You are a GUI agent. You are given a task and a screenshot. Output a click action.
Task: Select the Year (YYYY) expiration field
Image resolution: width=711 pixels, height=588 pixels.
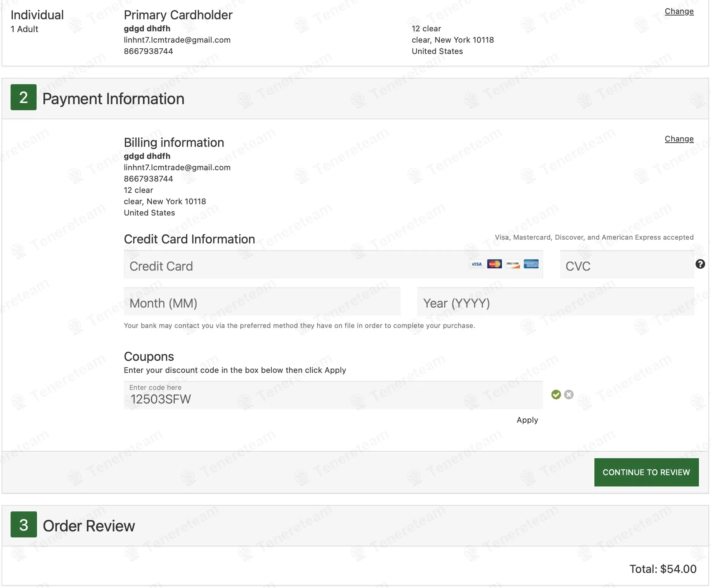click(x=555, y=303)
